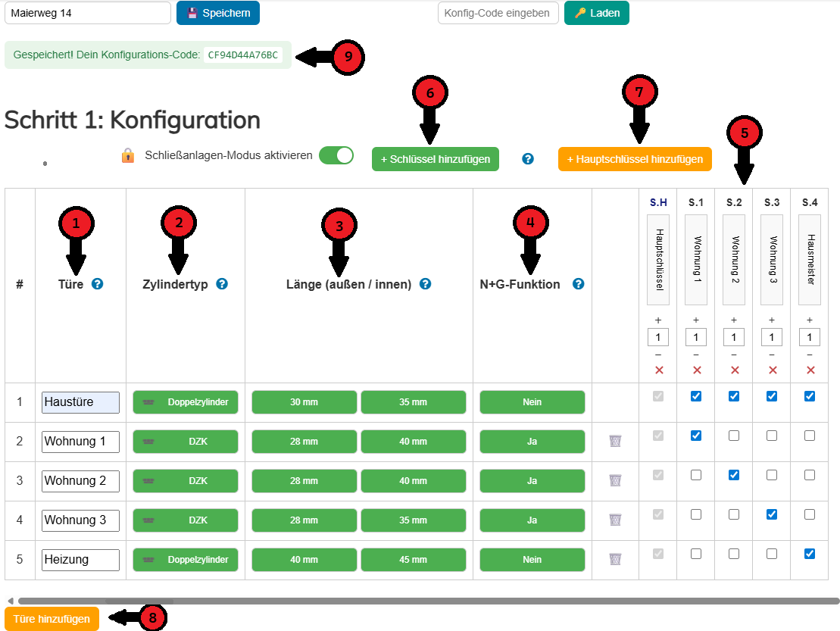Change N+G-Funktion value for Wohnung 2
This screenshot has width=840, height=631.
pos(532,481)
